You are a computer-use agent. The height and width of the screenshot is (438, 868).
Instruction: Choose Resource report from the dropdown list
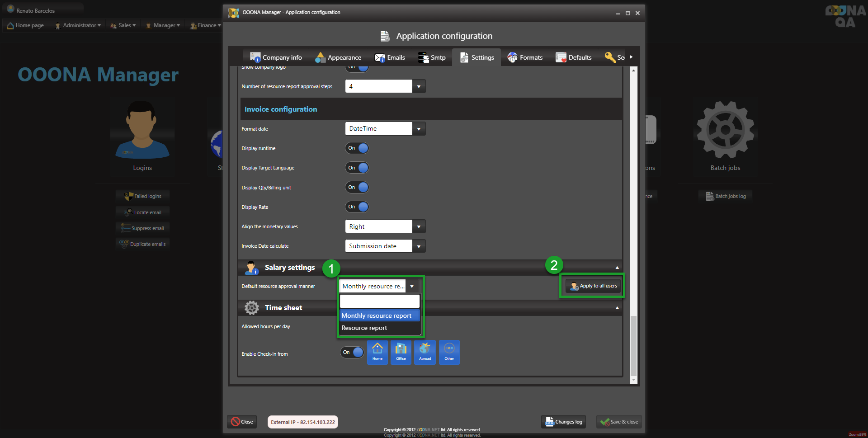pyautogui.click(x=364, y=328)
